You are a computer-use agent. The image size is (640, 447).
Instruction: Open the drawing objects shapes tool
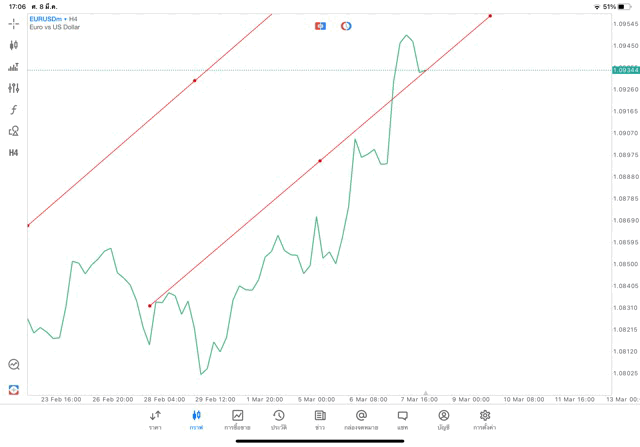(x=14, y=131)
